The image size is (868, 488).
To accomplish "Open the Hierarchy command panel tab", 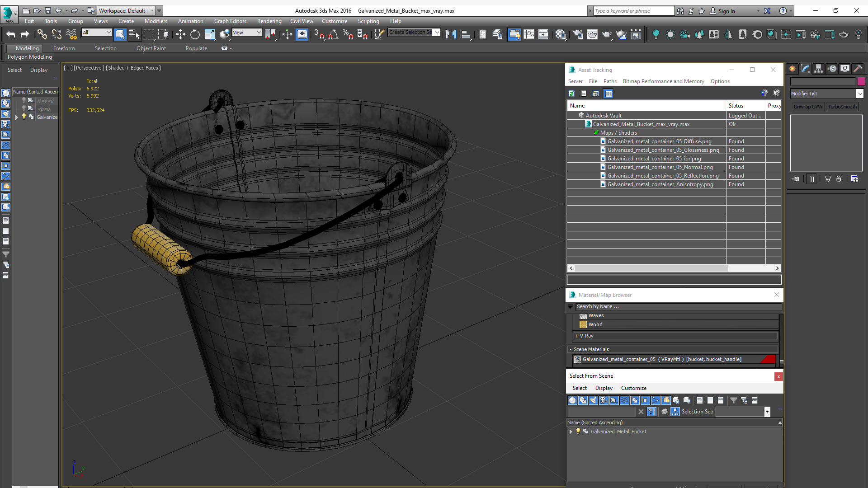I will click(x=818, y=69).
